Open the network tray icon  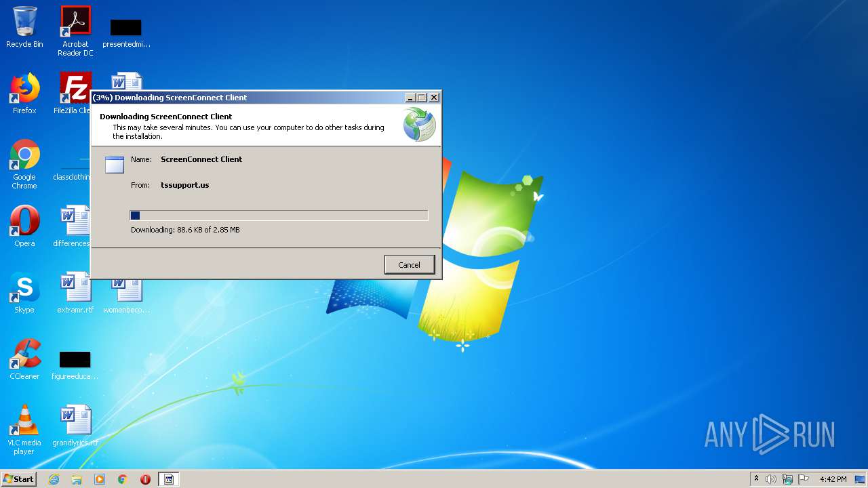787,479
